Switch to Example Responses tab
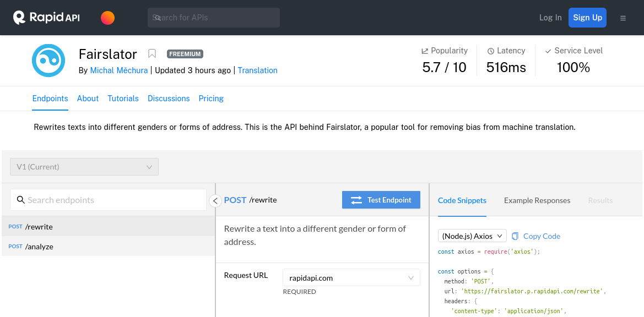 [x=537, y=200]
